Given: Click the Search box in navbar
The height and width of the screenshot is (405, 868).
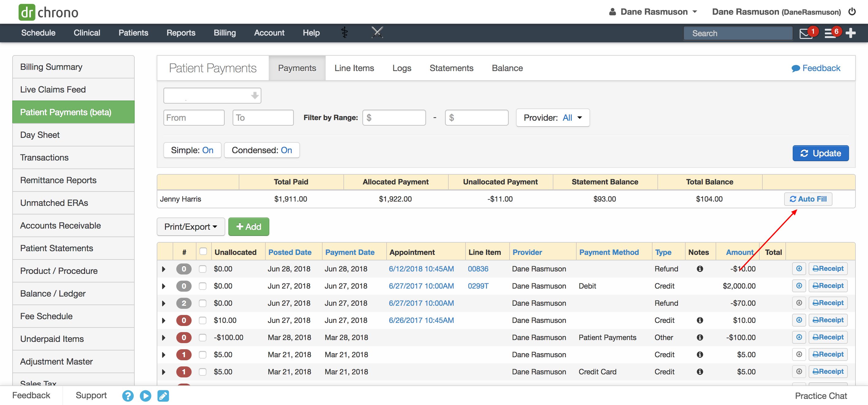Looking at the screenshot, I should coord(738,33).
